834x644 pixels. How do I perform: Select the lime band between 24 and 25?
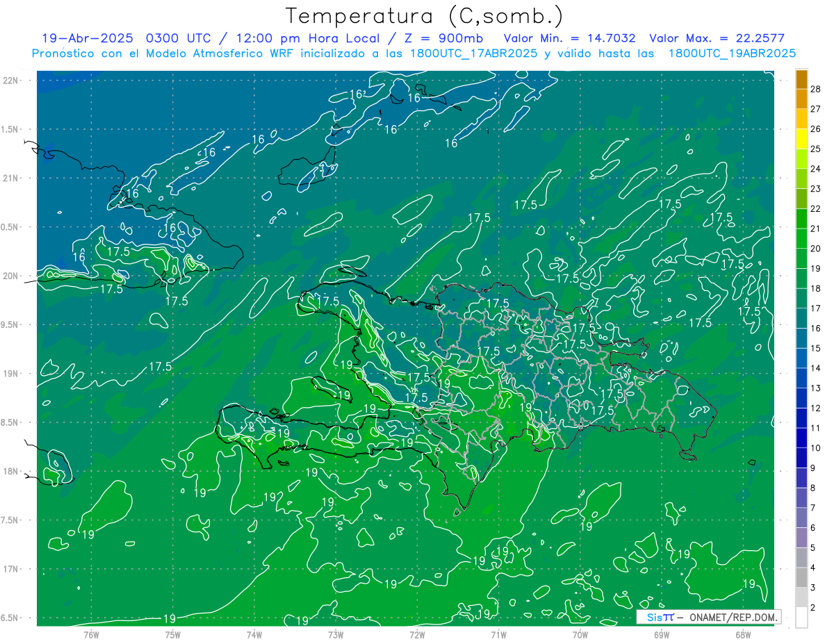[801, 159]
